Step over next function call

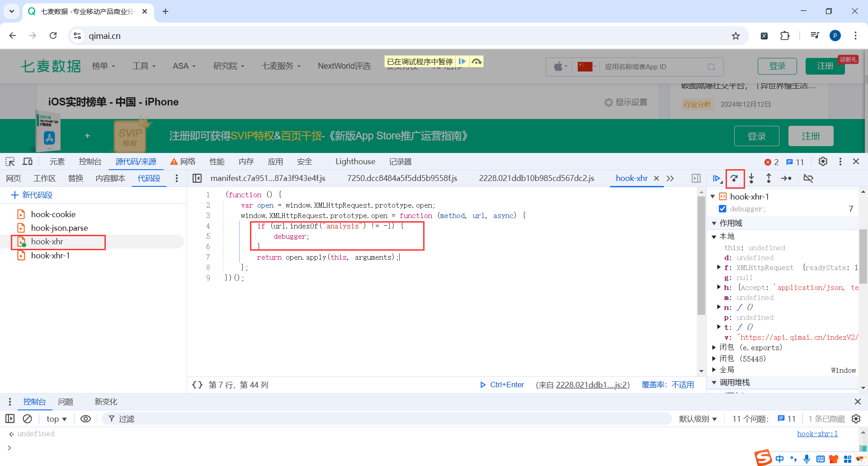[x=735, y=178]
